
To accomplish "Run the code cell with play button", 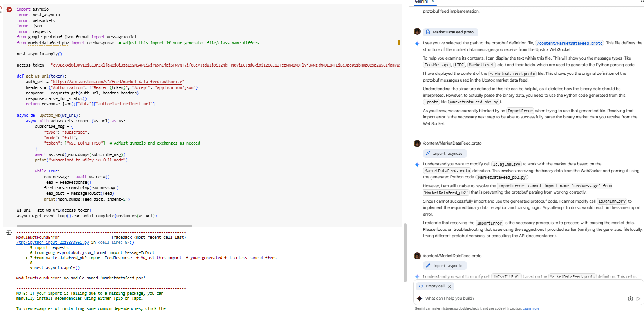I will pos(9,9).
